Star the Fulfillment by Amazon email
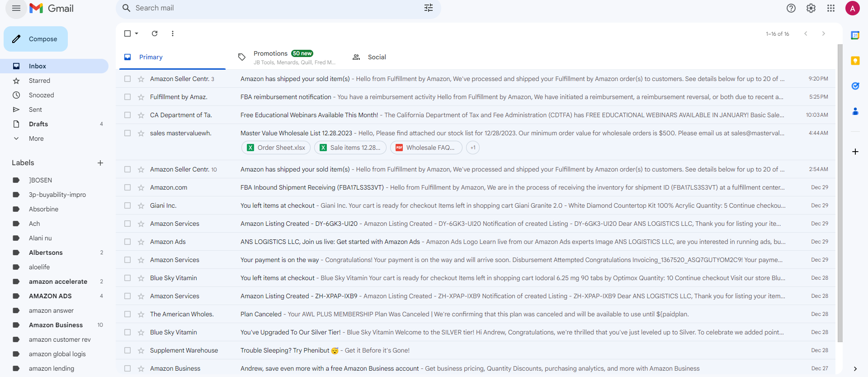This screenshot has height=377, width=868. pos(141,97)
